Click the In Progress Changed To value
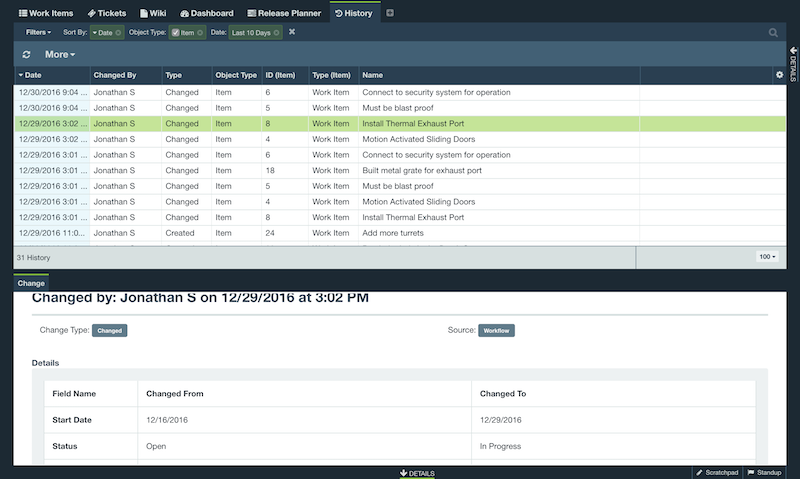 (x=501, y=446)
